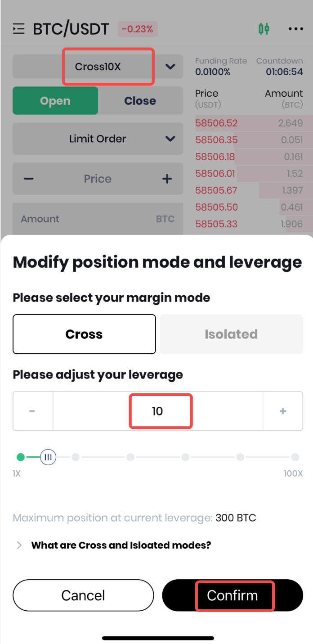
Task: Switch to the Close tab
Action: 140,101
